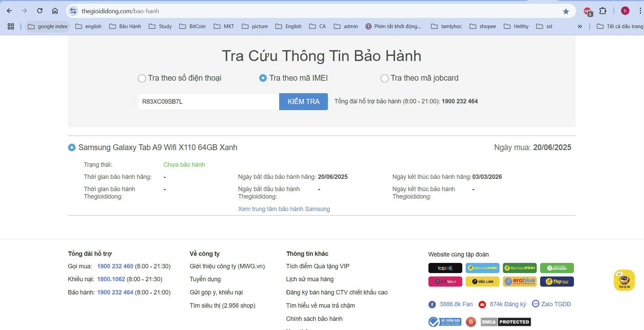Click the DMCA Protected badge
Screen dimensions: 644x330
pos(506,322)
